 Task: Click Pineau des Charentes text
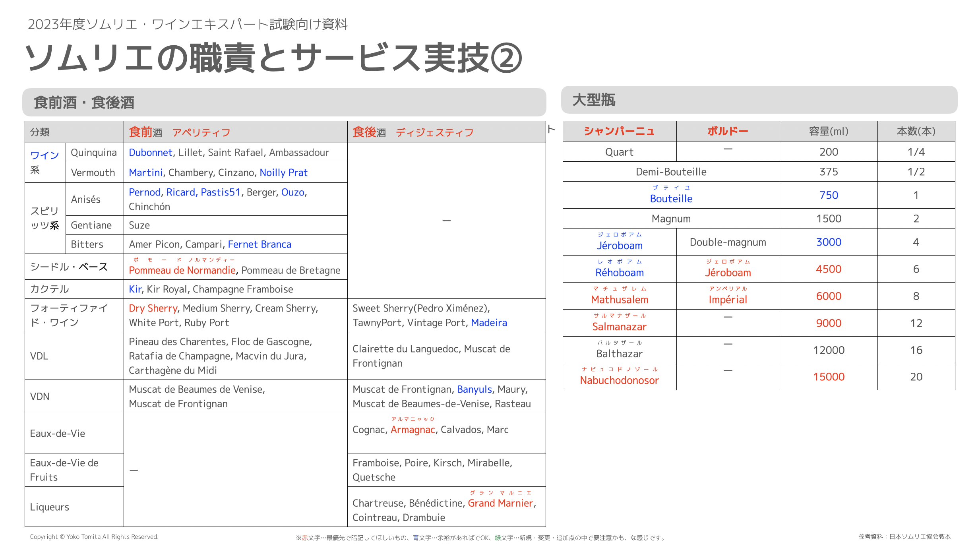[177, 342]
